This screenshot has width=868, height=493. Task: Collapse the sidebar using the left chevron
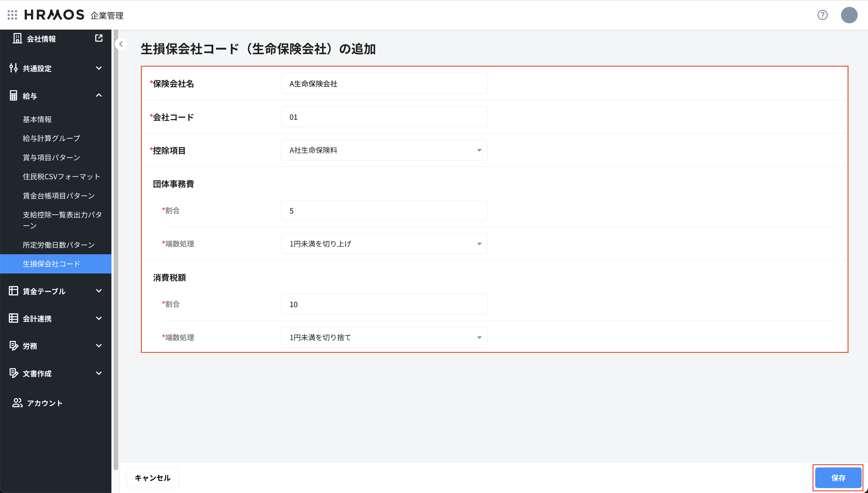tap(121, 44)
